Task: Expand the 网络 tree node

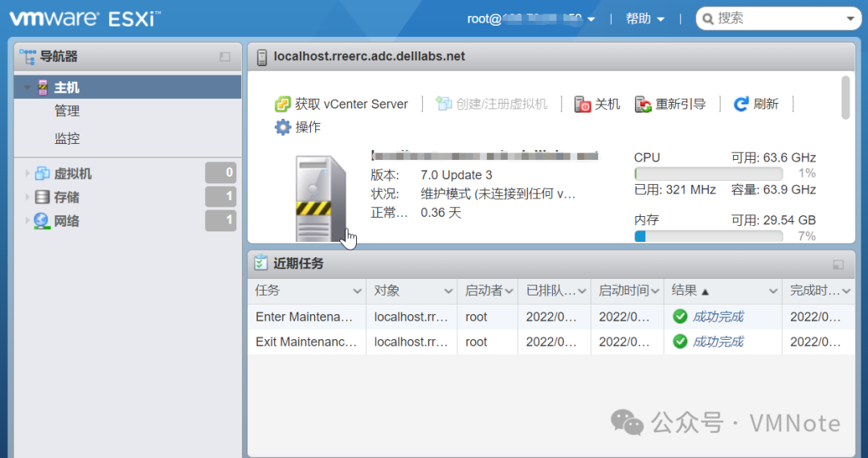Action: (27, 221)
